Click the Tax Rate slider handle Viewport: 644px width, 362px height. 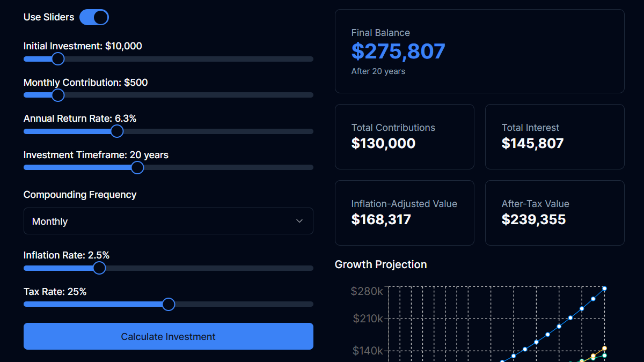(168, 304)
